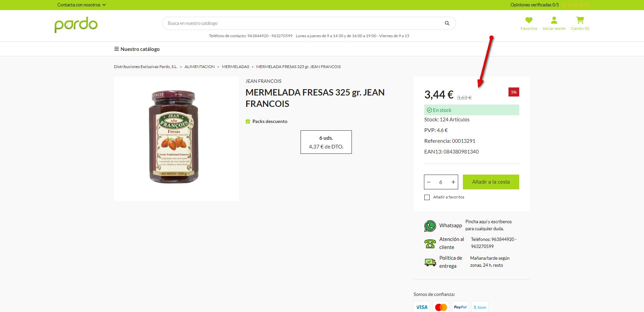Image resolution: width=644 pixels, height=312 pixels.
Task: Click Añadir a la cesta button
Action: coord(491,182)
